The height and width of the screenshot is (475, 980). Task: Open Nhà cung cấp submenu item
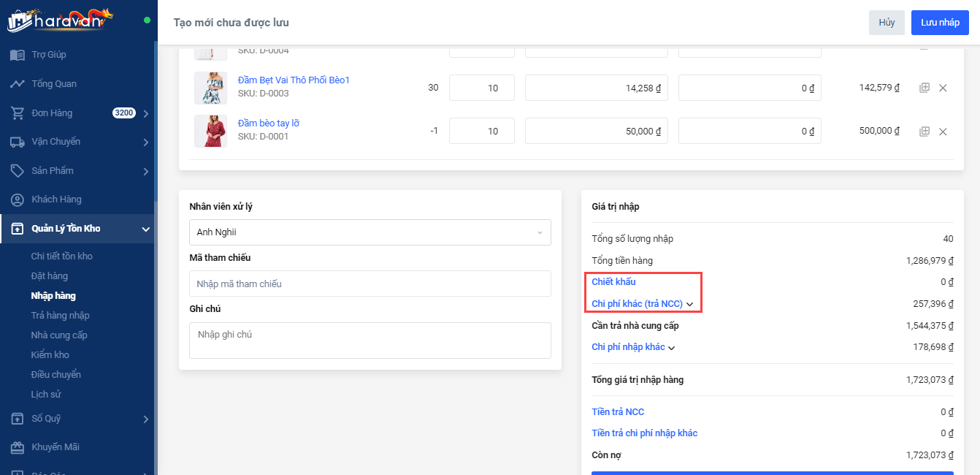[x=58, y=335]
